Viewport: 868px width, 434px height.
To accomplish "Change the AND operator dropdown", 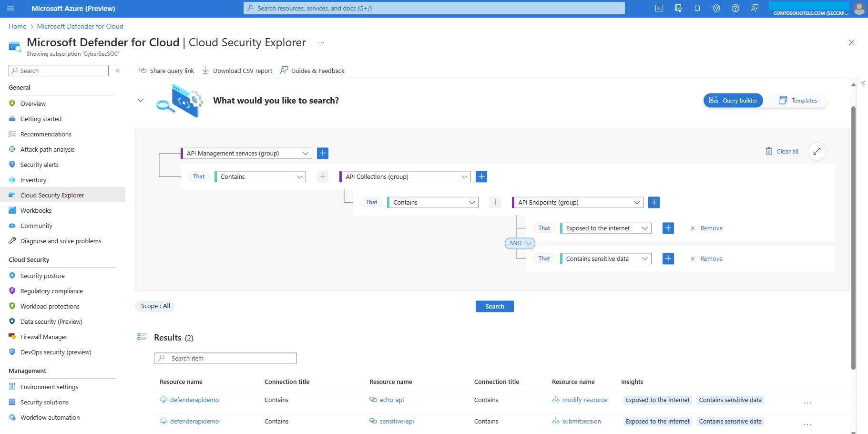I will 520,243.
